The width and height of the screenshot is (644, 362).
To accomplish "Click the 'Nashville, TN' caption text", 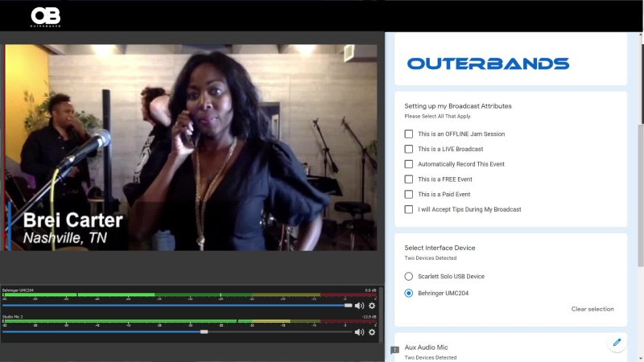I will [x=65, y=237].
